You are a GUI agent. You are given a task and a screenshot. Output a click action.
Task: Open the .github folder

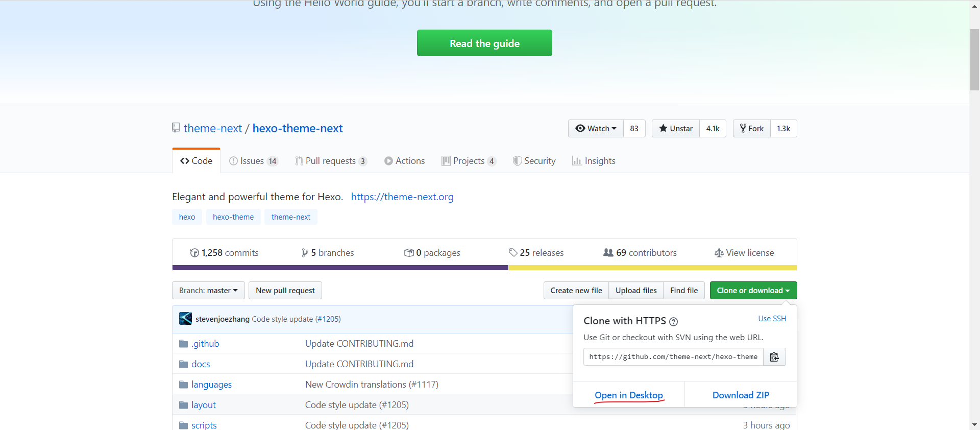[205, 344]
